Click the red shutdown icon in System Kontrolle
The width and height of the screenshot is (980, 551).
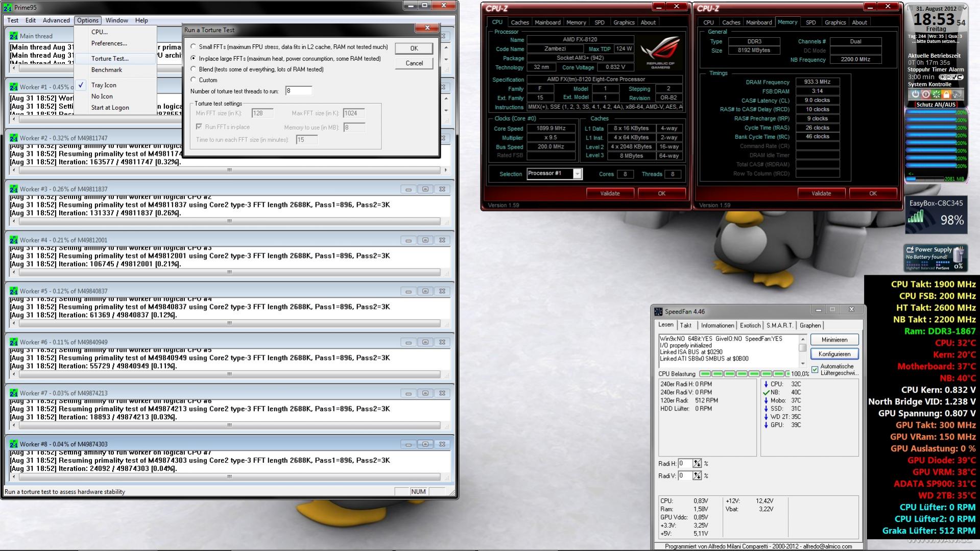pyautogui.click(x=925, y=94)
